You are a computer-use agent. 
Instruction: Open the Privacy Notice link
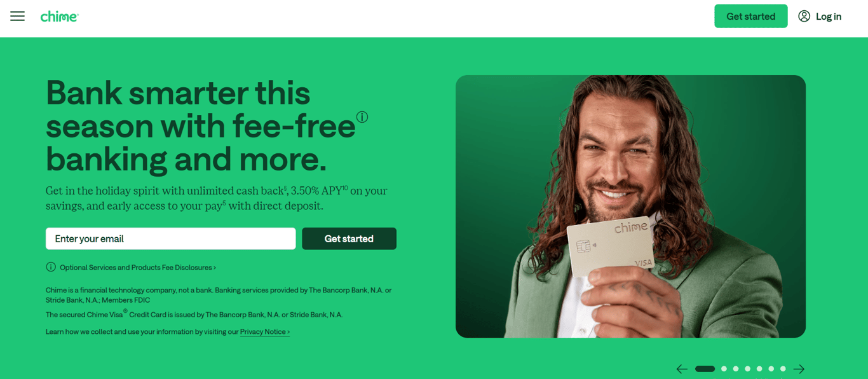coord(265,332)
